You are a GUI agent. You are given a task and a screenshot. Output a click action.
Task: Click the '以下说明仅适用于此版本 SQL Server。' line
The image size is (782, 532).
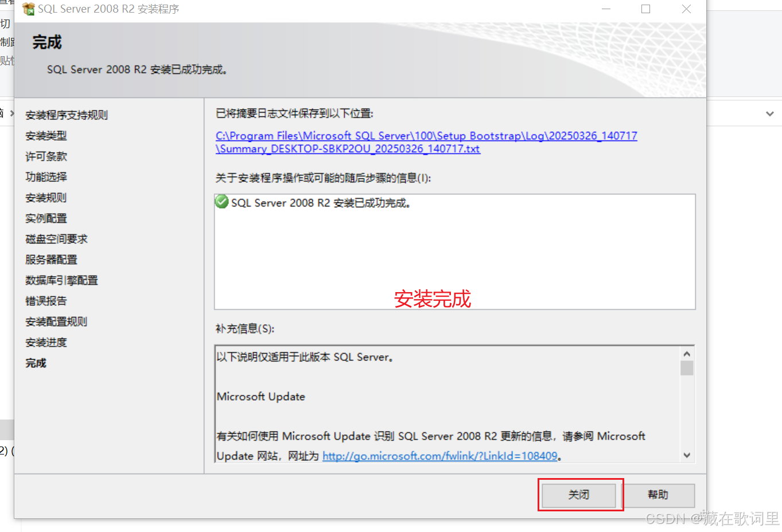pos(305,357)
